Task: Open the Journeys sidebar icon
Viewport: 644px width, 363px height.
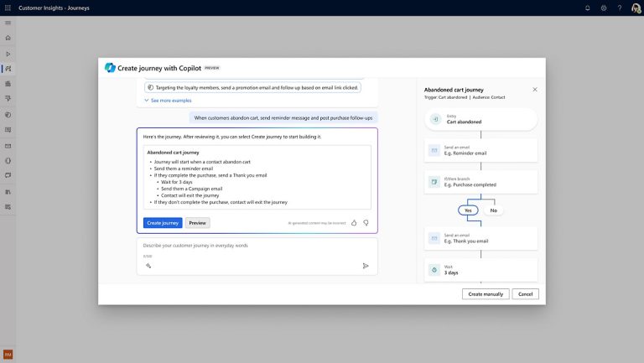Action: click(x=8, y=69)
